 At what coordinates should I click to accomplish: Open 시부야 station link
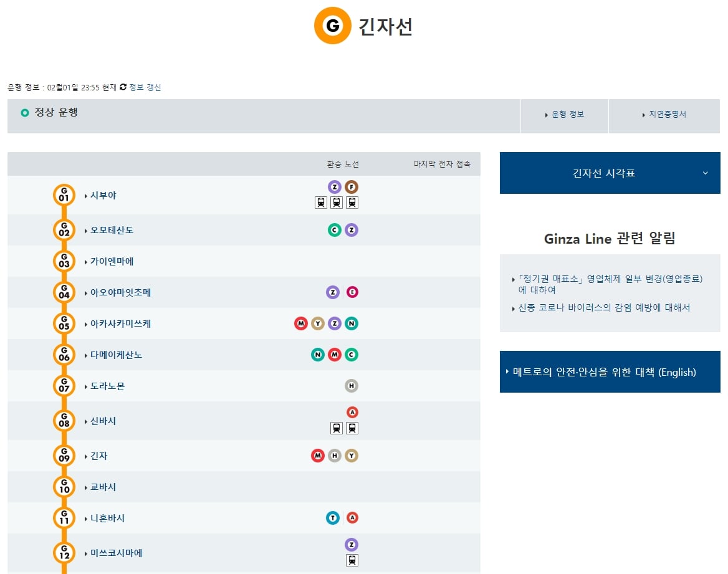(103, 196)
